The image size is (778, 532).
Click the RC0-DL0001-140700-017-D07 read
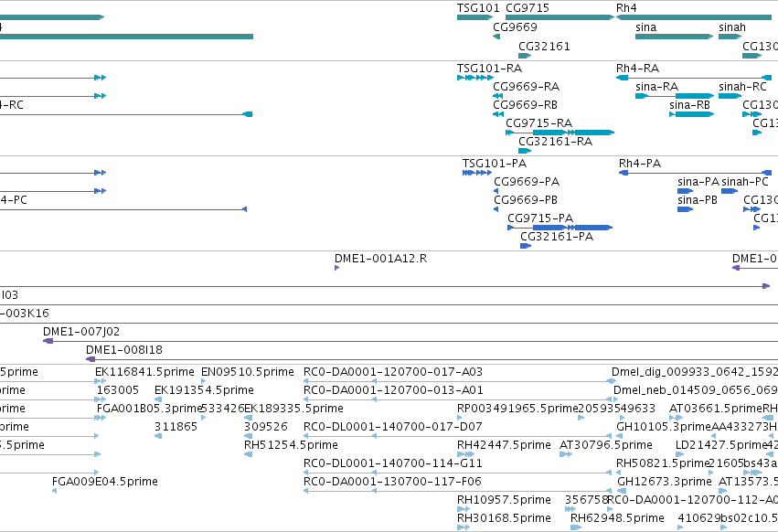click(457, 436)
